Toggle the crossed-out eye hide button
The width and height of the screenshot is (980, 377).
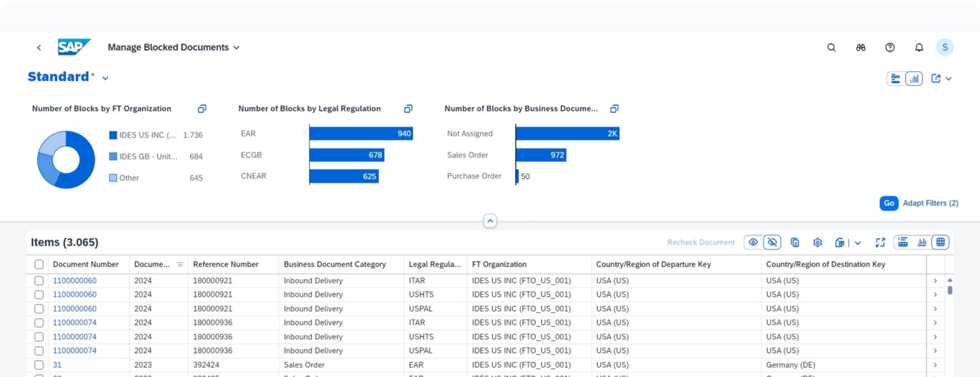point(772,242)
